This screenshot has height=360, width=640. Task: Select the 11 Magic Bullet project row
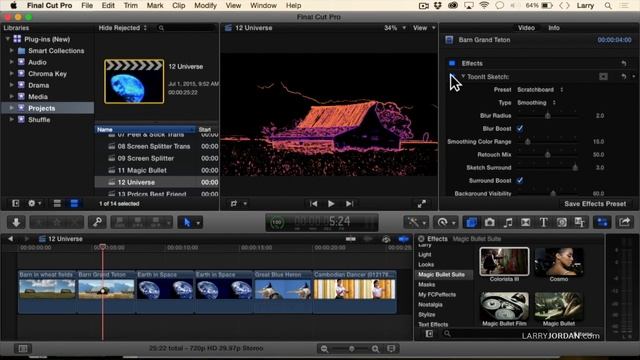pyautogui.click(x=157, y=170)
